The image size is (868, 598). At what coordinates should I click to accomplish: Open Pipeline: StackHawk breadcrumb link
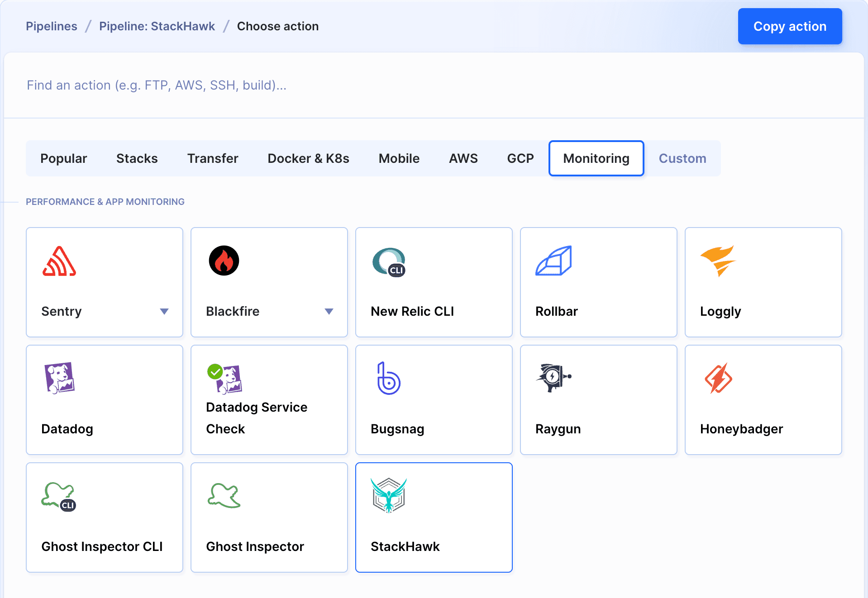(157, 26)
